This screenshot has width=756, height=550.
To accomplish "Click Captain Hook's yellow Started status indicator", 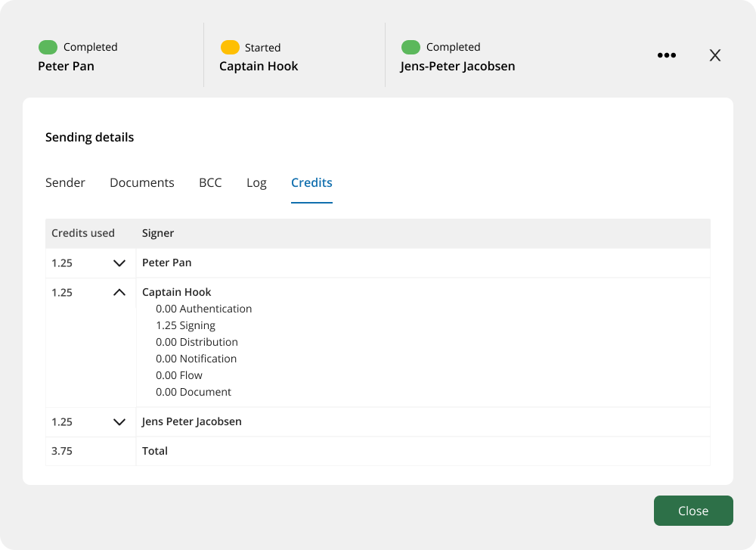I will [230, 48].
